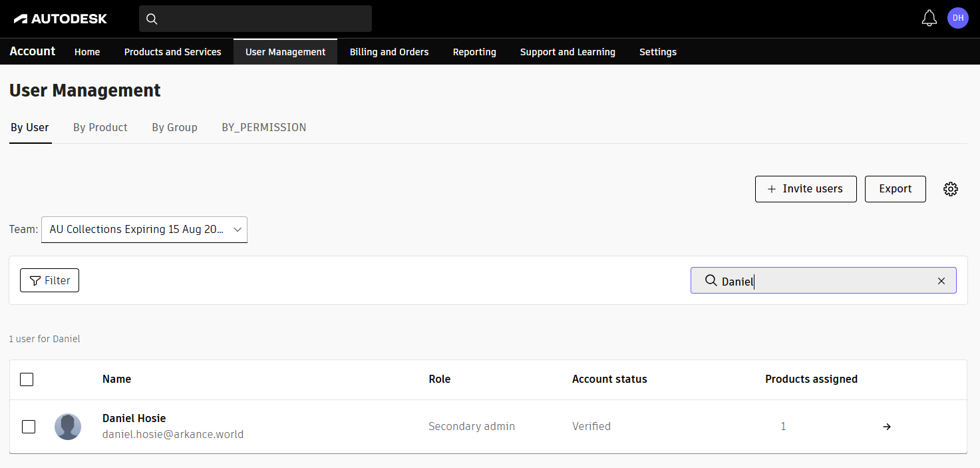Screen dimensions: 980x468
Task: Open the BY_PERMISSION tab
Action: [263, 127]
